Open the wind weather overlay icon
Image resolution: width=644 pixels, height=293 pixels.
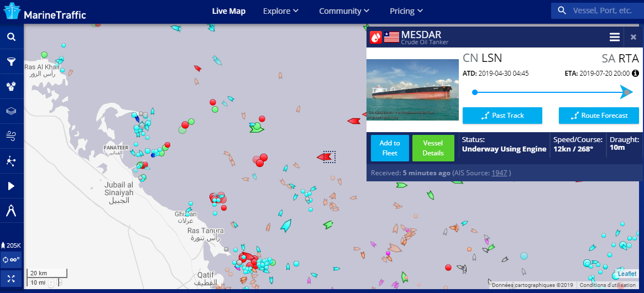click(11, 135)
